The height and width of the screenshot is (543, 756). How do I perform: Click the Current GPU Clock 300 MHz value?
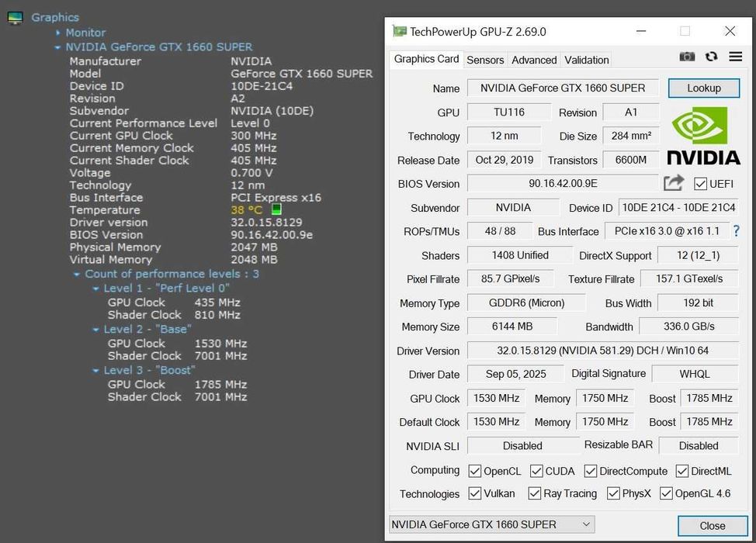(254, 136)
